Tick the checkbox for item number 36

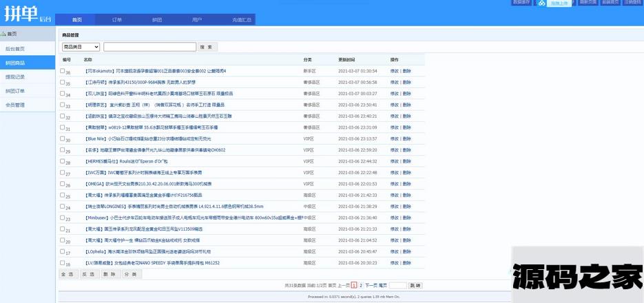tap(62, 71)
